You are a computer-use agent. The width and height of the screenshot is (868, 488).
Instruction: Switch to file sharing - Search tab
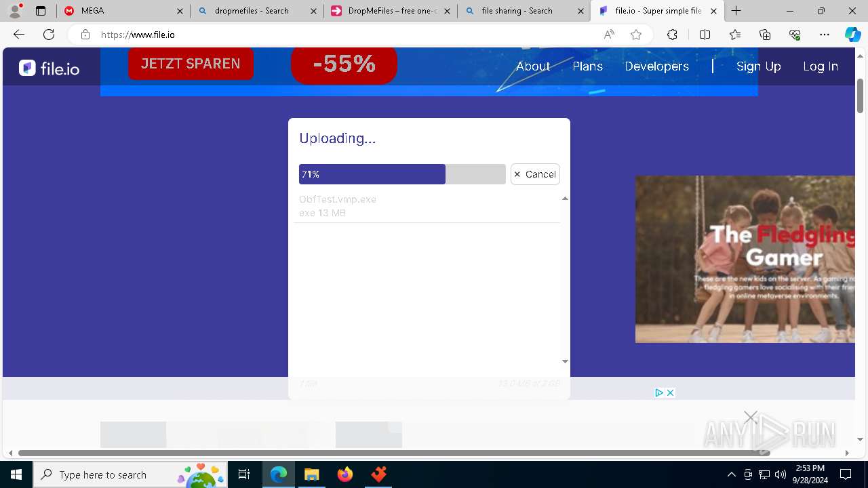pyautogui.click(x=524, y=11)
